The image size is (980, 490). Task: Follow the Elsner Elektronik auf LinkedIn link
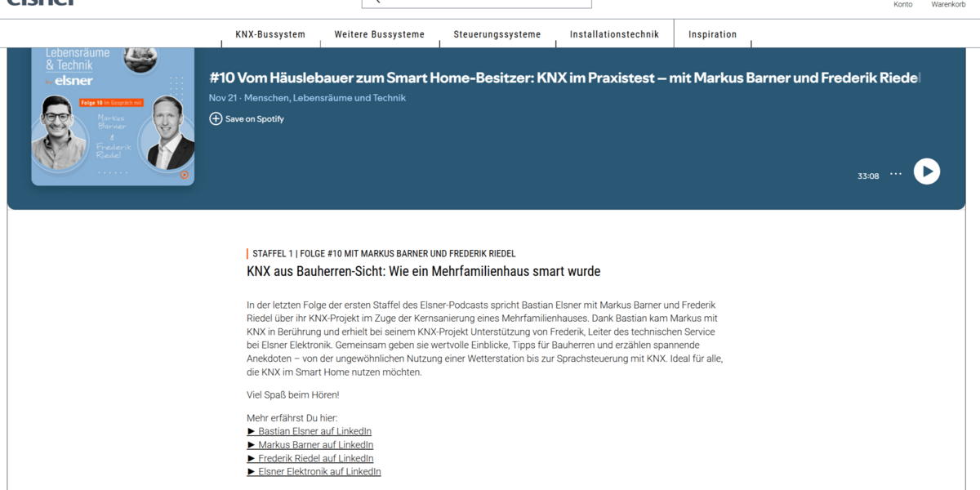(x=314, y=471)
